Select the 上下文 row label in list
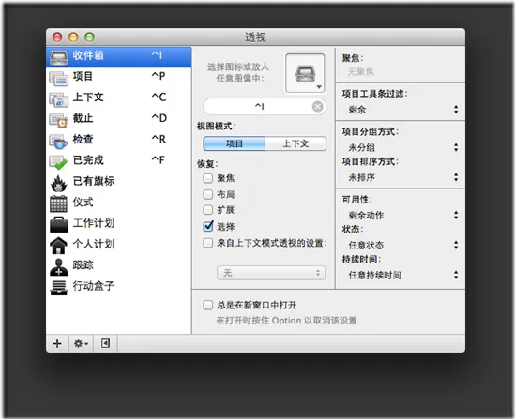 coord(88,97)
